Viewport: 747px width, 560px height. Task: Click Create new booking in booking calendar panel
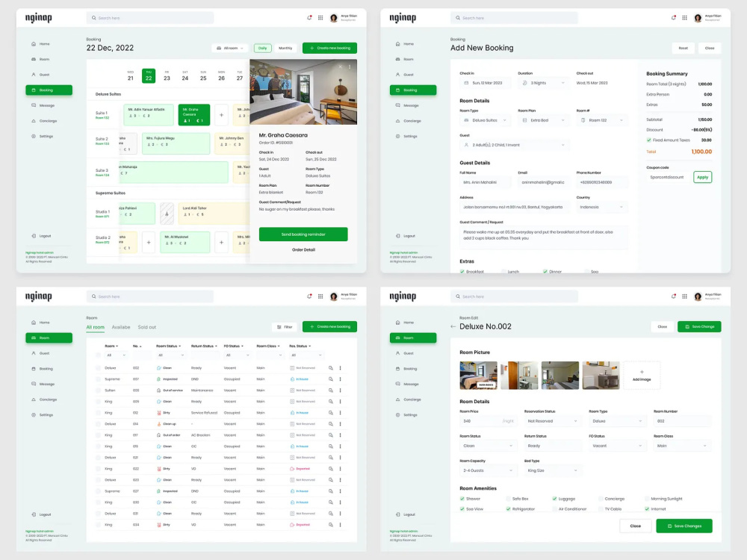[x=329, y=48]
